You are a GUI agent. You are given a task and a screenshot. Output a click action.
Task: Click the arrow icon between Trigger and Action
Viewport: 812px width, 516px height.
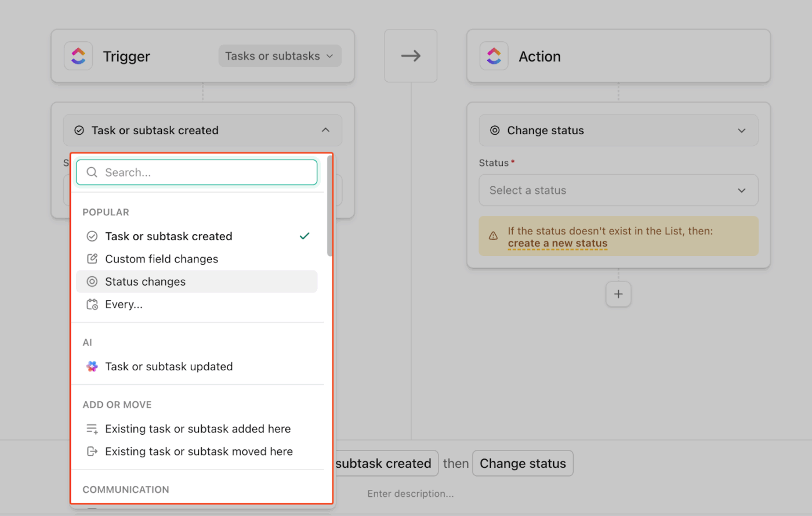coord(411,55)
